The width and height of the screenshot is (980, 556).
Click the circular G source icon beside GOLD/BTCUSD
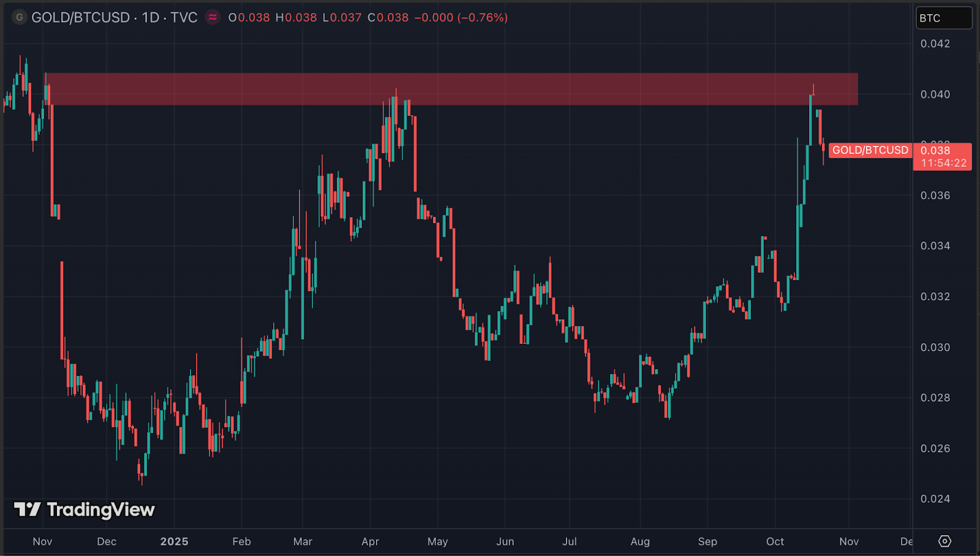pos(19,18)
